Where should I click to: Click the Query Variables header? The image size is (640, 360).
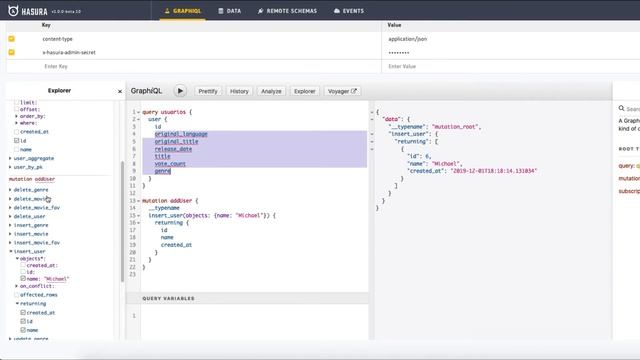[247, 298]
